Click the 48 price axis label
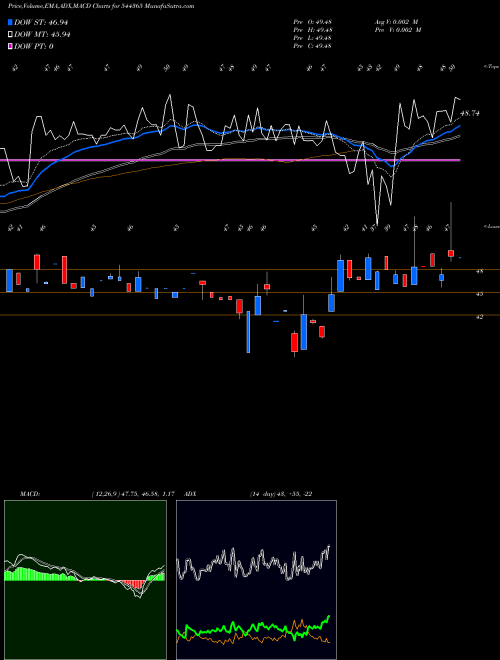The height and width of the screenshot is (660, 500). point(479,271)
